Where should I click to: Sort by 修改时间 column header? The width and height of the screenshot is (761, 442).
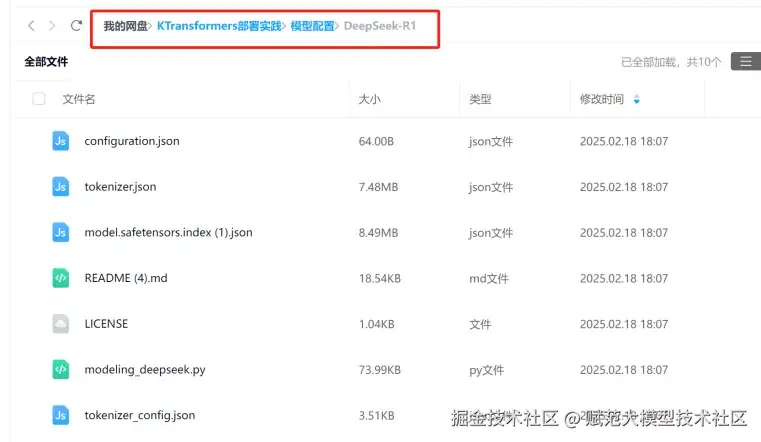coord(601,99)
